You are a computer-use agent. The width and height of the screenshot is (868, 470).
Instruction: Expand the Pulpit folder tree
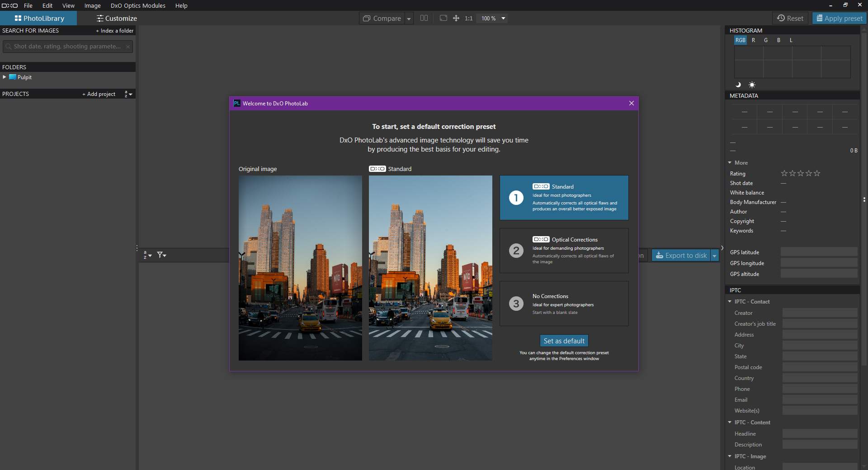(x=5, y=77)
